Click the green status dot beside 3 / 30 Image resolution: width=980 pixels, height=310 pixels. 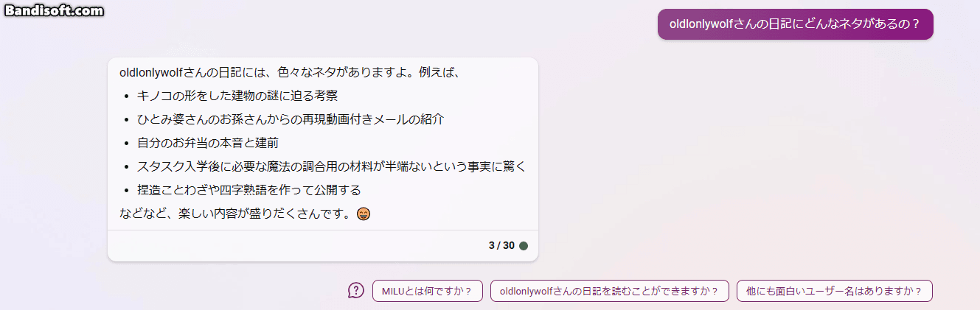(x=524, y=246)
